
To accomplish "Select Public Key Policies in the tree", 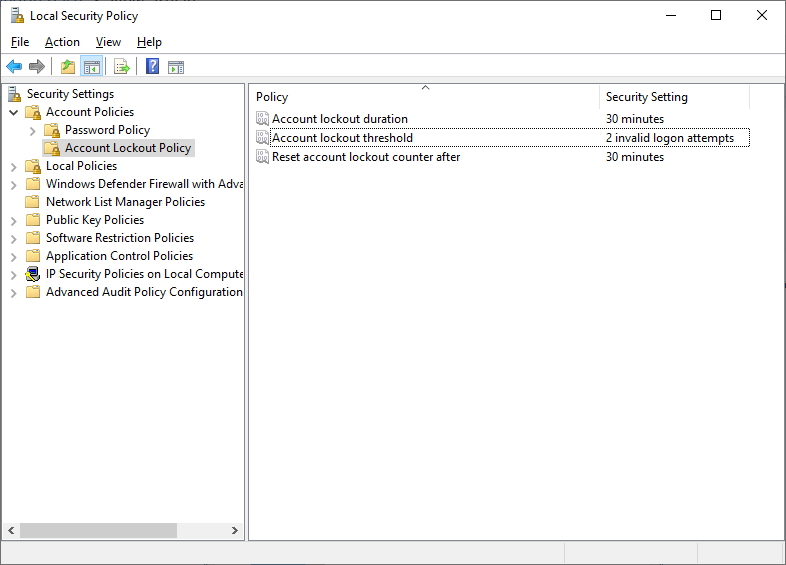I will [95, 220].
